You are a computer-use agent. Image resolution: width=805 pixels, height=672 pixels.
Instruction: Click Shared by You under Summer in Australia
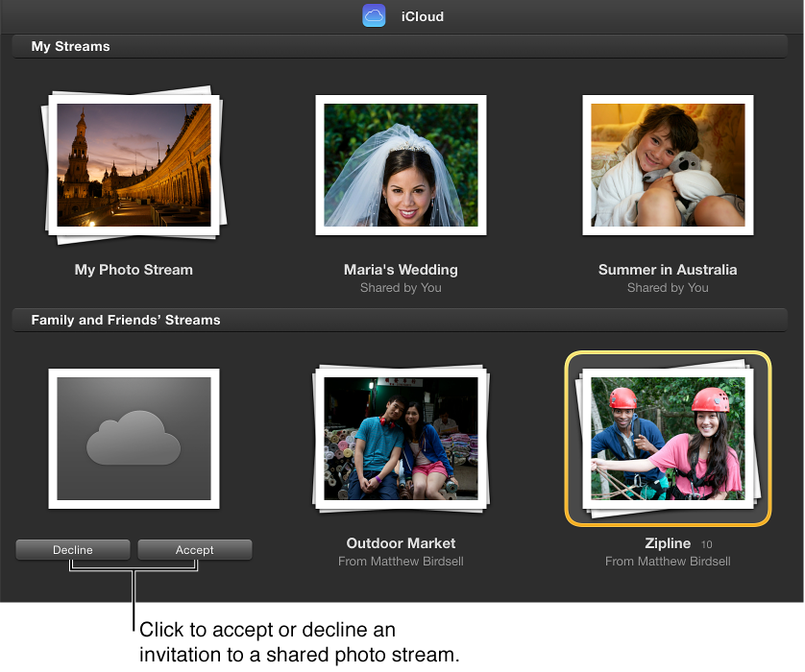click(x=667, y=287)
